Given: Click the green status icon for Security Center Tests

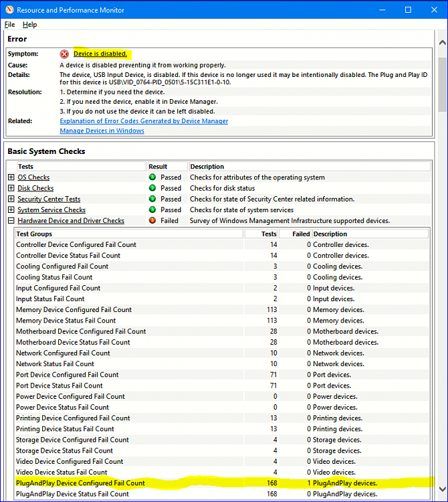Looking at the screenshot, I should (152, 199).
